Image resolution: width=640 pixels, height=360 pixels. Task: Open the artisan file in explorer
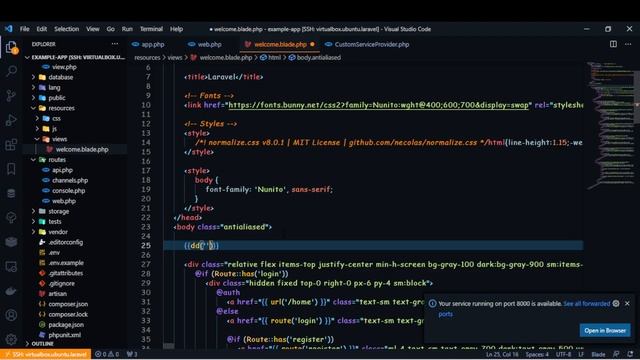pyautogui.click(x=57, y=293)
